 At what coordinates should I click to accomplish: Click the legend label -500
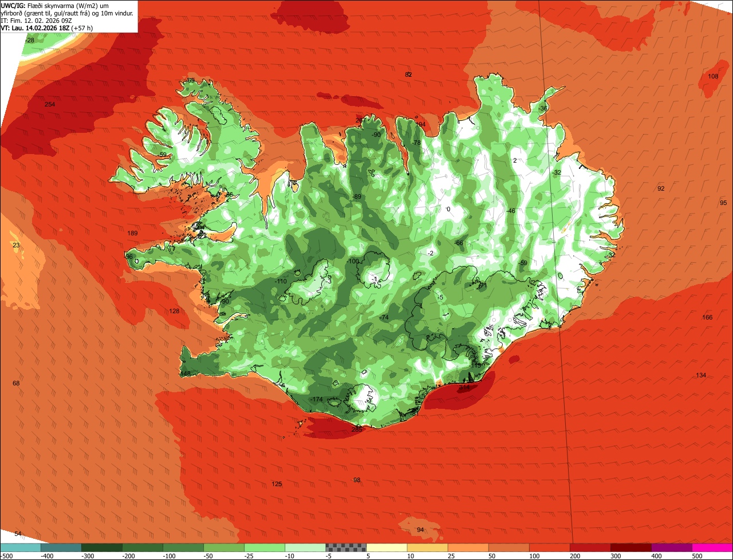(7, 556)
